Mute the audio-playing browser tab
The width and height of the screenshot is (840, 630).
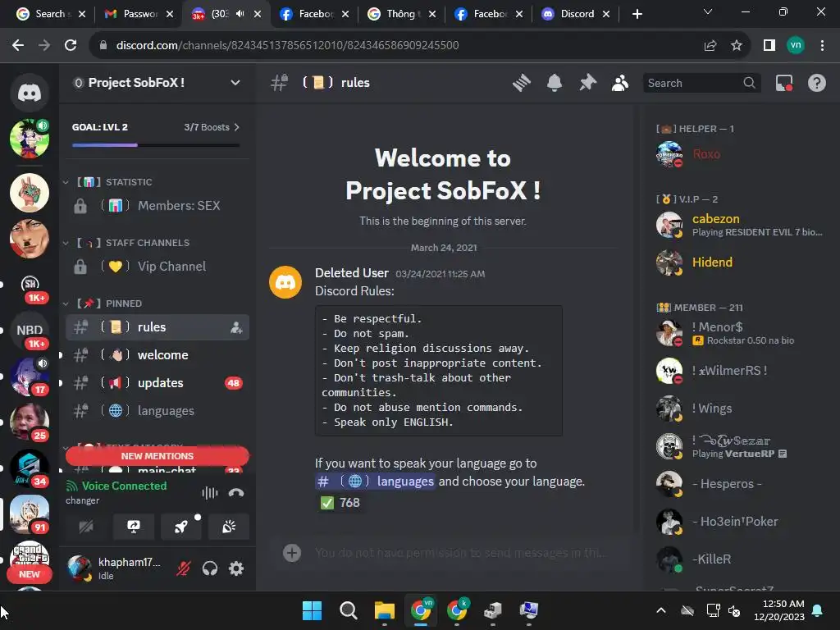pyautogui.click(x=240, y=14)
